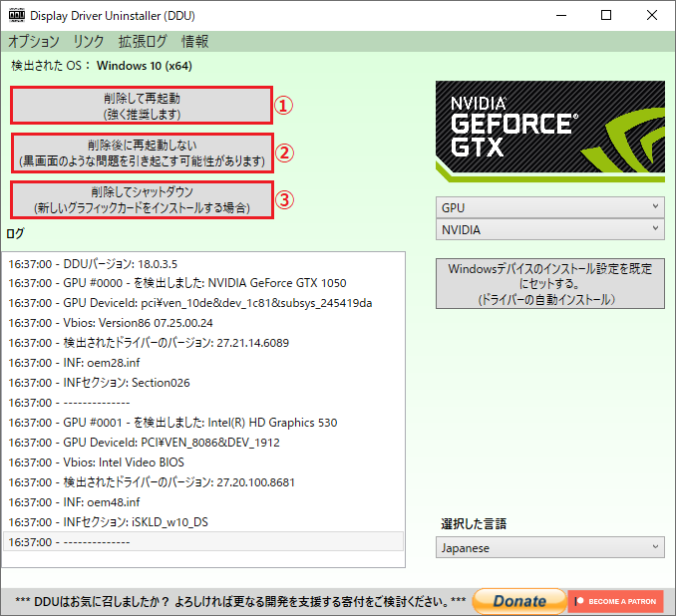Minimize the DDU window
676x616 pixels.
561,15
